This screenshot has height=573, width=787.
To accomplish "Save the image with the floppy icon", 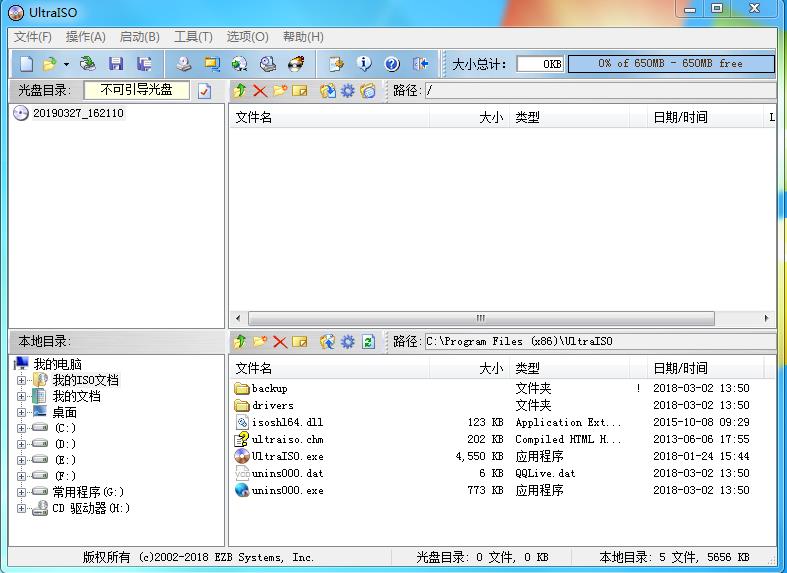I will [x=116, y=64].
